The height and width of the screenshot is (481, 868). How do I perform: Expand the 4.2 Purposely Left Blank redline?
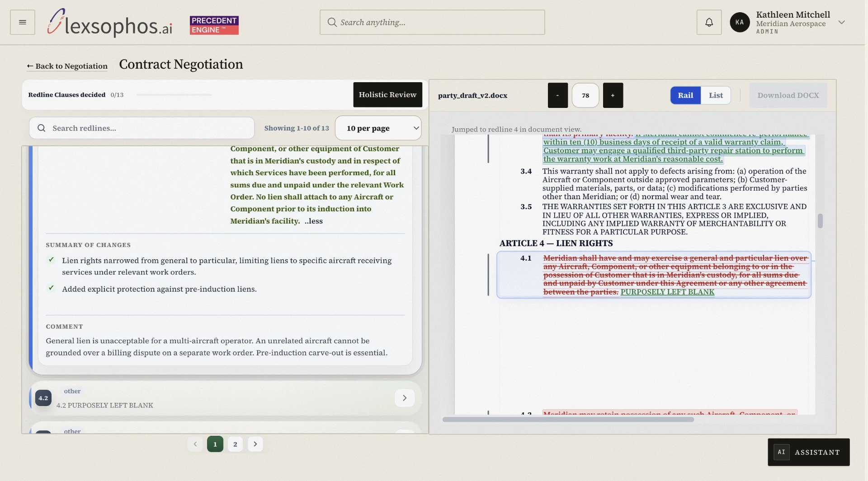click(x=405, y=398)
